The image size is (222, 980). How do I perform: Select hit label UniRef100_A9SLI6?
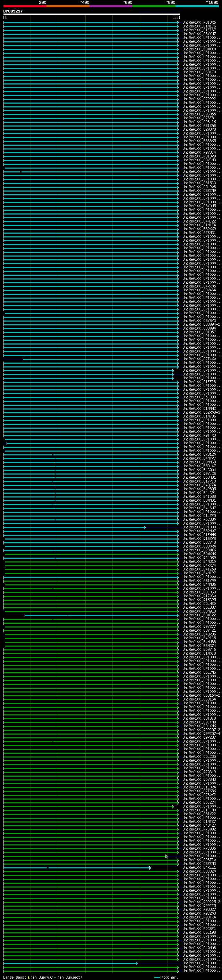(x=199, y=122)
